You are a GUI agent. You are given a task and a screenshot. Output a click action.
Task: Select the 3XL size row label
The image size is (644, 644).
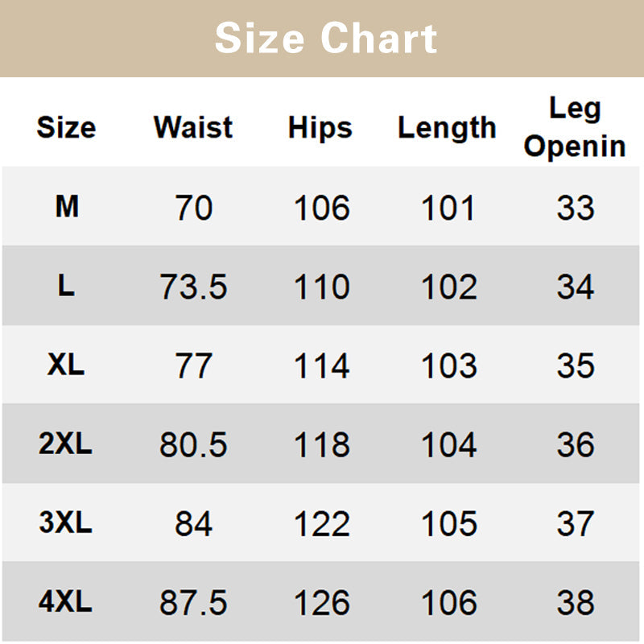tap(66, 523)
